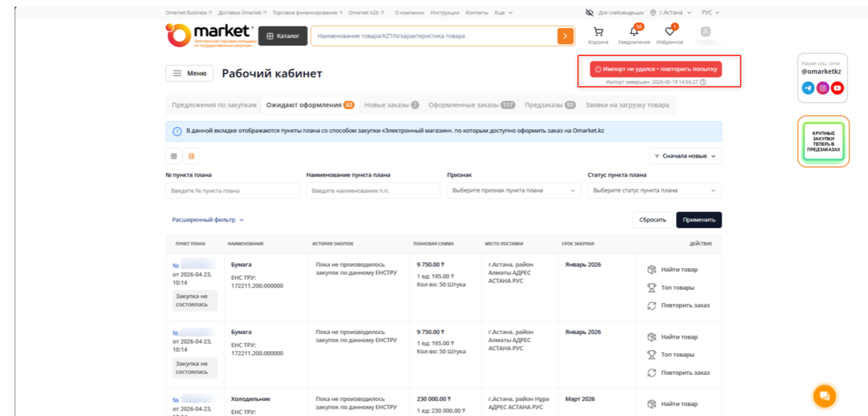Click the import completion help icon
The height and width of the screenshot is (416, 868).
coord(703,82)
